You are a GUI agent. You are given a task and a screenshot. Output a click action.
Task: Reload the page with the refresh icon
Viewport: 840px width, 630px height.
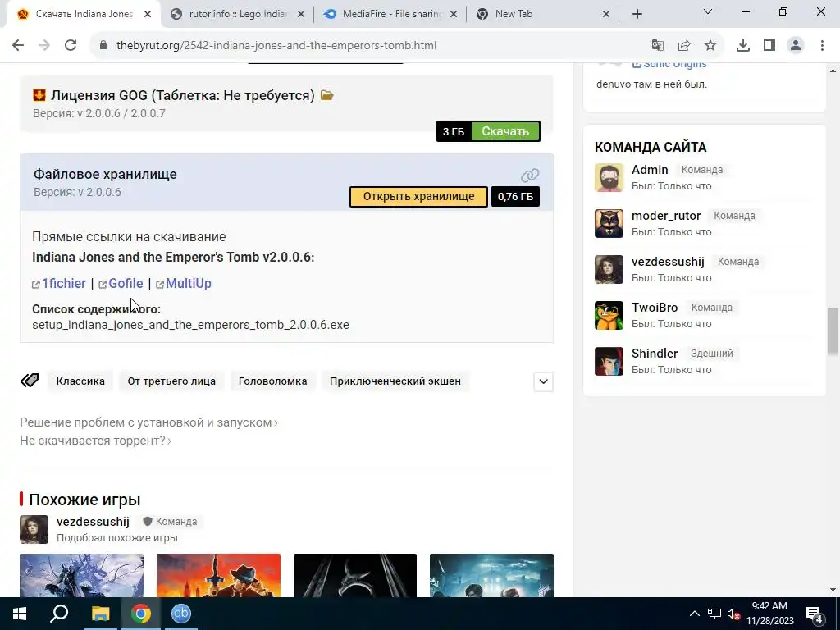pyautogui.click(x=71, y=46)
